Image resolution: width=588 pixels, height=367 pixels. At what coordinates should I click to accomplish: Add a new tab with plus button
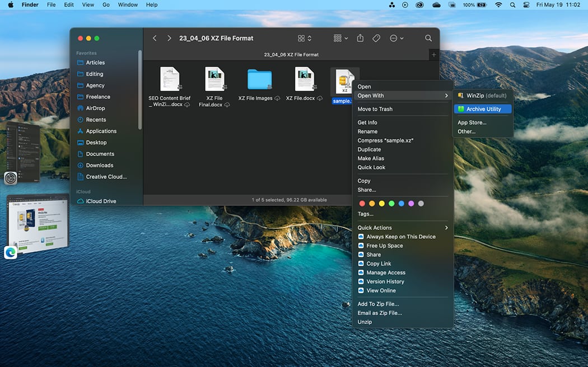tap(433, 55)
